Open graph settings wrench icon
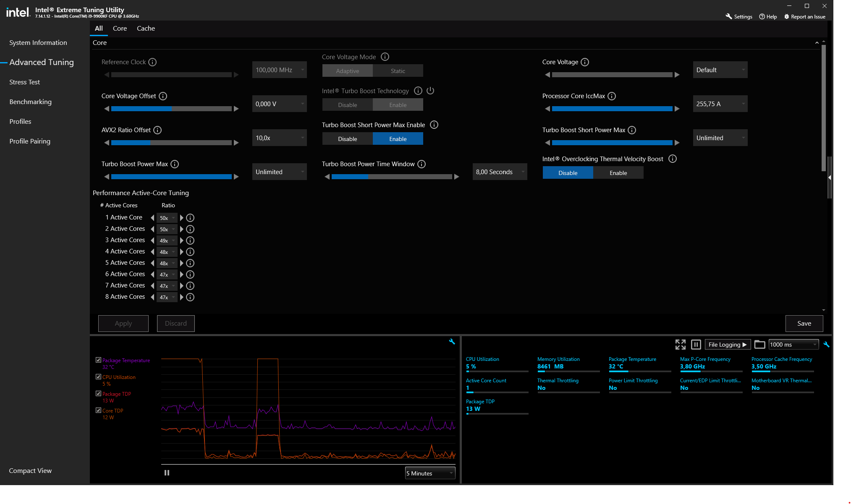 click(452, 342)
